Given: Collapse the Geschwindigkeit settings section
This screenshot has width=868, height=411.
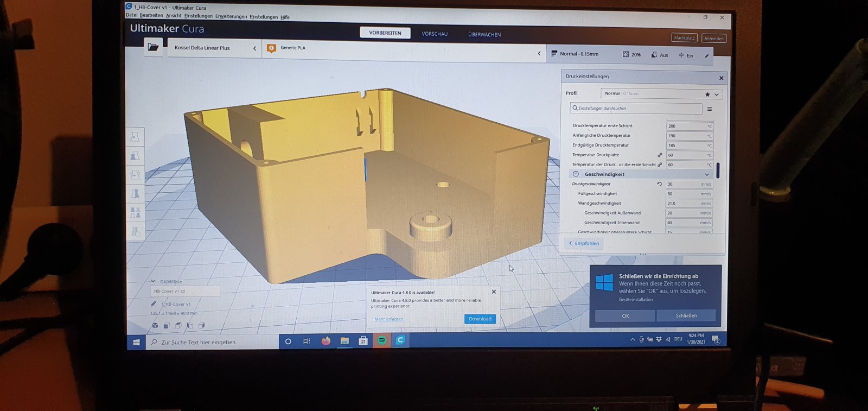Looking at the screenshot, I should click(x=706, y=175).
